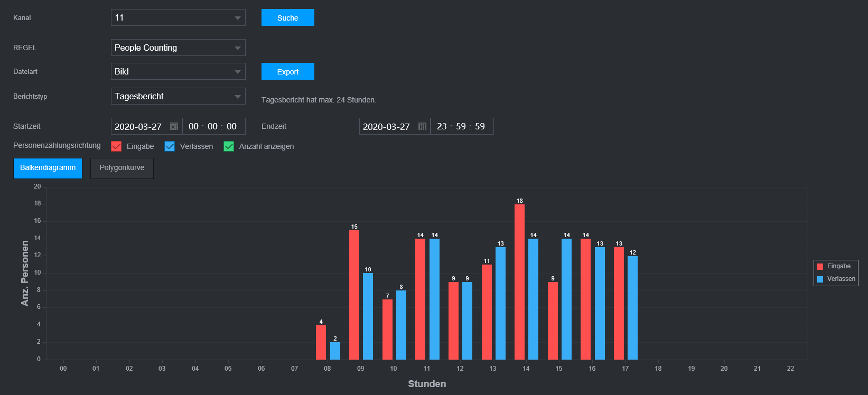Disable the Anzahl anzeigen checkbox

coord(229,146)
